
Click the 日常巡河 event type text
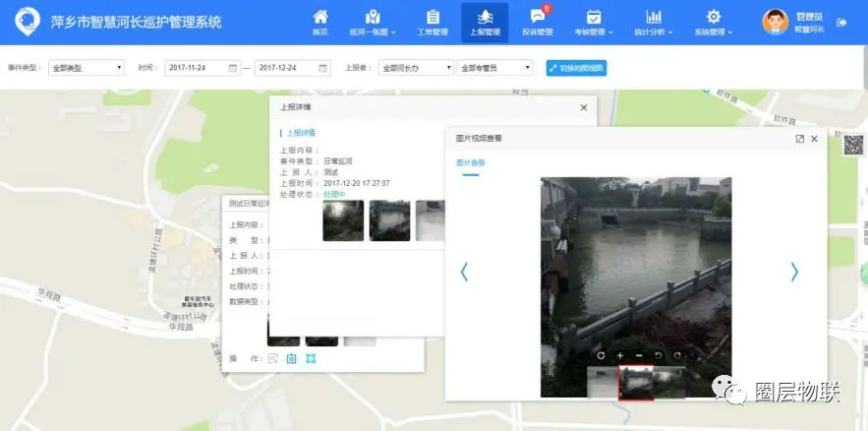pyautogui.click(x=338, y=161)
